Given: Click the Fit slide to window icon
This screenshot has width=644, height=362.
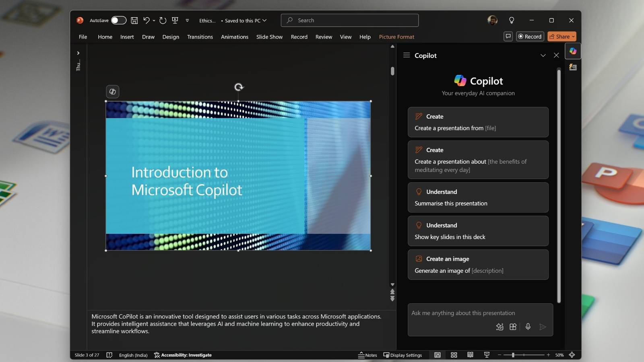Looking at the screenshot, I should click(x=572, y=355).
